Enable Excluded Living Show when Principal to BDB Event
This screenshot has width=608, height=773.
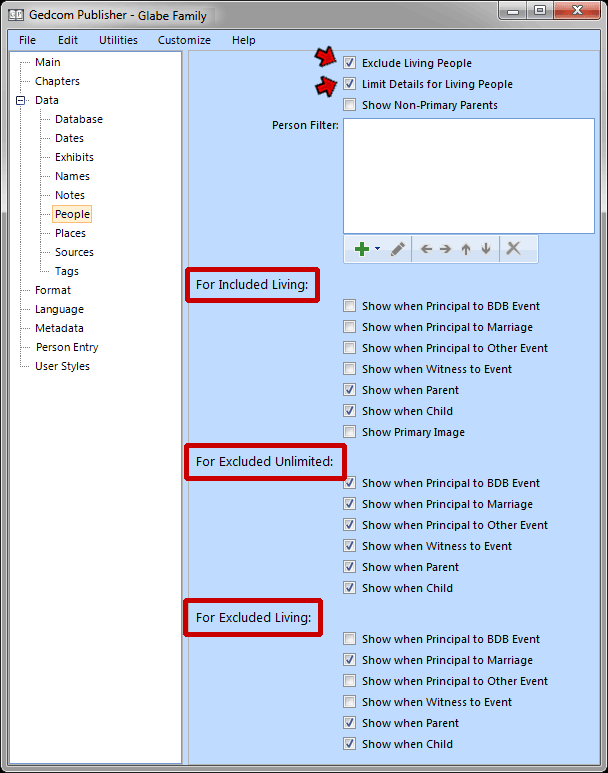coord(350,639)
